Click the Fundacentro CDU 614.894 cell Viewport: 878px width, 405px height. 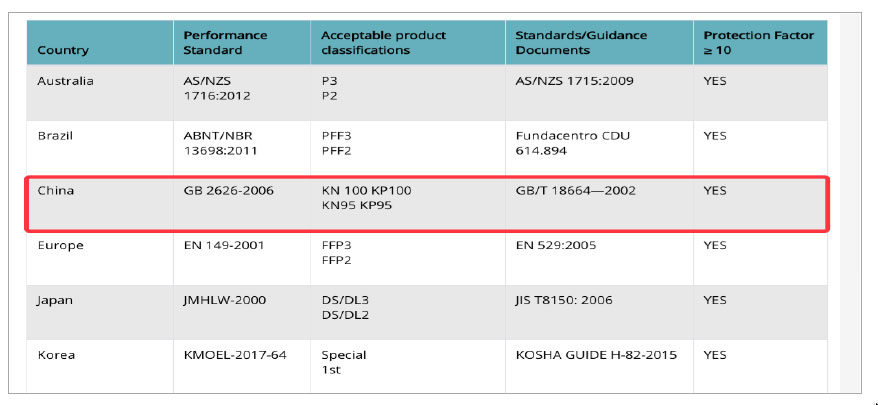[573, 142]
